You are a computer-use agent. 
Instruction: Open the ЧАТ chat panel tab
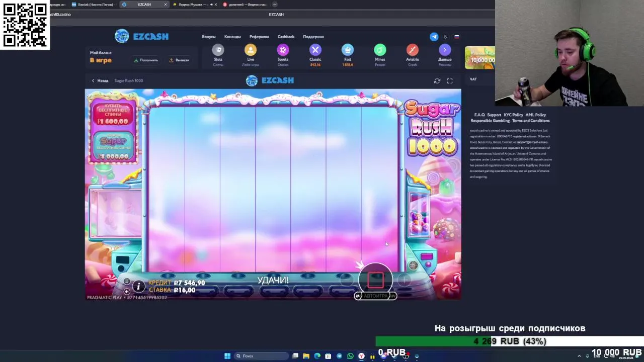(473, 79)
